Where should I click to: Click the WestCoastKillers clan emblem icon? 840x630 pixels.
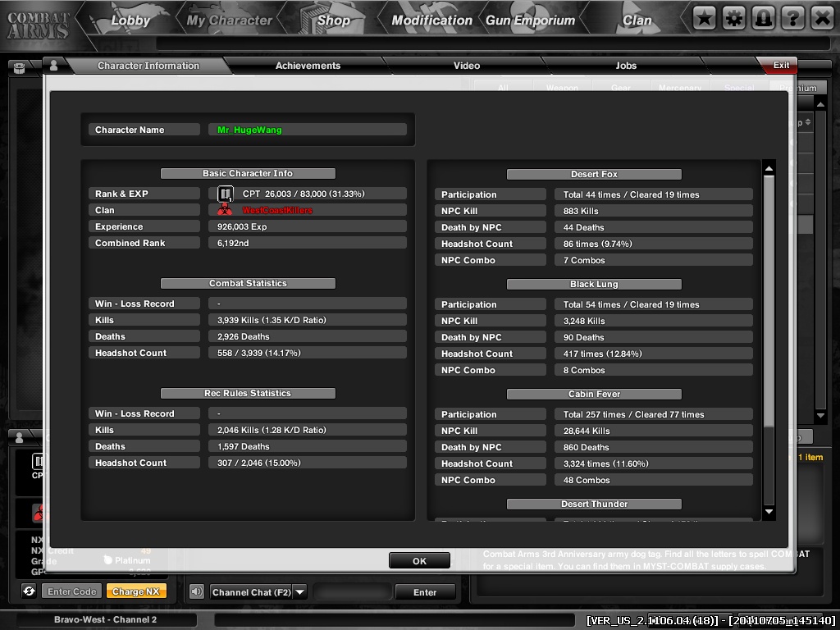(225, 210)
